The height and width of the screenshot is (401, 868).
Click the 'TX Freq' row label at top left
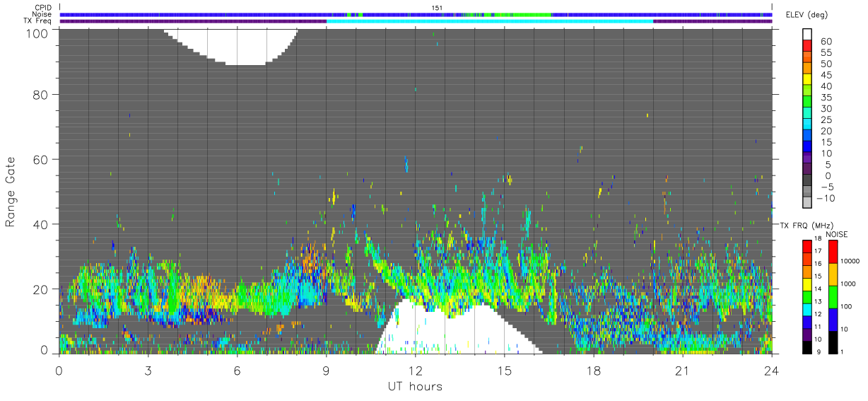pos(38,21)
